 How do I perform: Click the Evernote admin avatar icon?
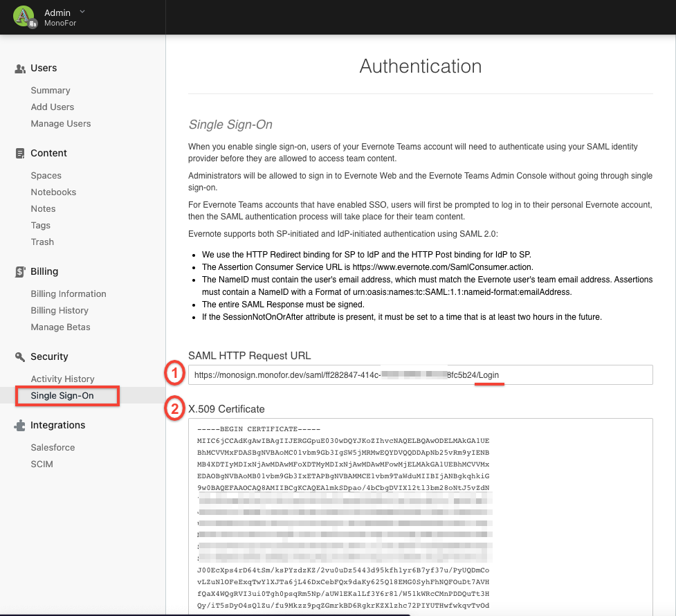click(x=24, y=17)
